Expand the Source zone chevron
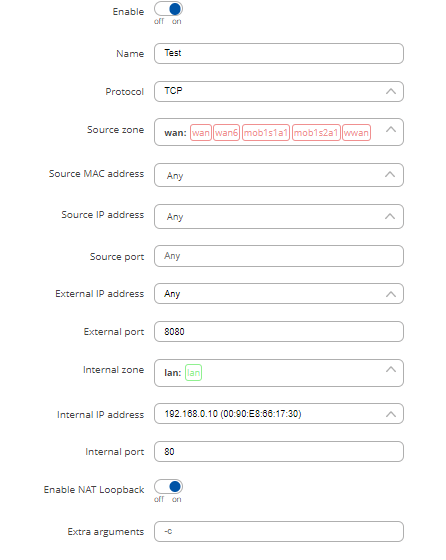 pyautogui.click(x=391, y=129)
